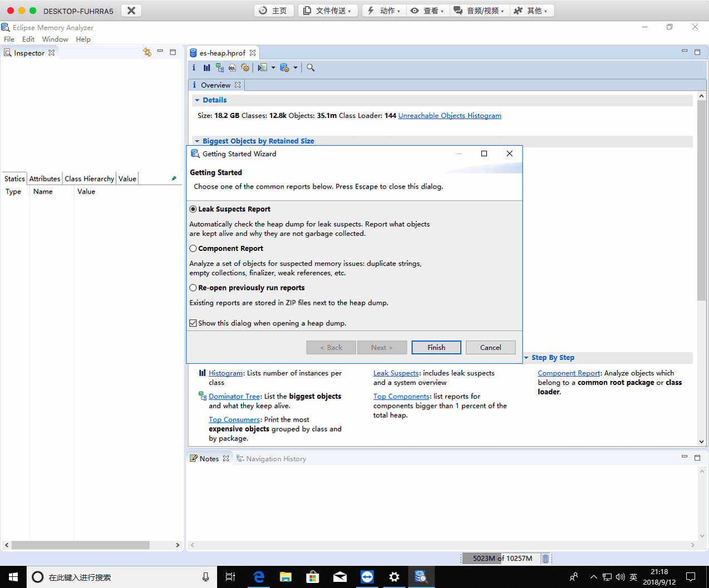709x588 pixels.
Task: Switch to Navigation History tab
Action: [272, 459]
